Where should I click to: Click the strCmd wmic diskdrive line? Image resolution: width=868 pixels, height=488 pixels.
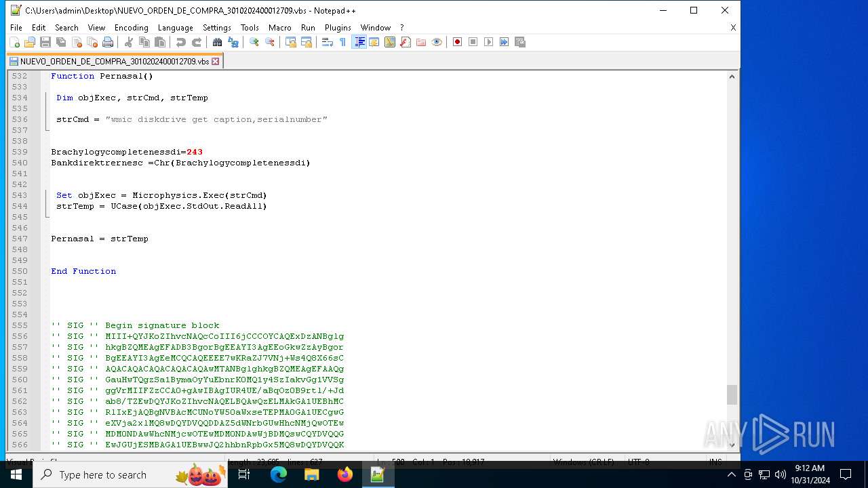(192, 119)
